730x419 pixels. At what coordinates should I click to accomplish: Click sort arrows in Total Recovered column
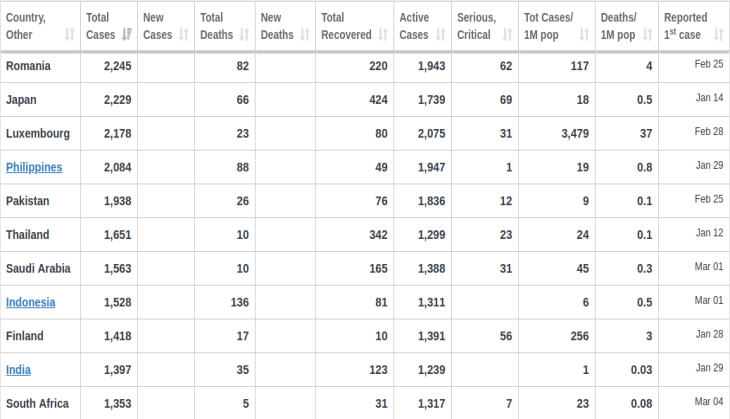pyautogui.click(x=382, y=35)
